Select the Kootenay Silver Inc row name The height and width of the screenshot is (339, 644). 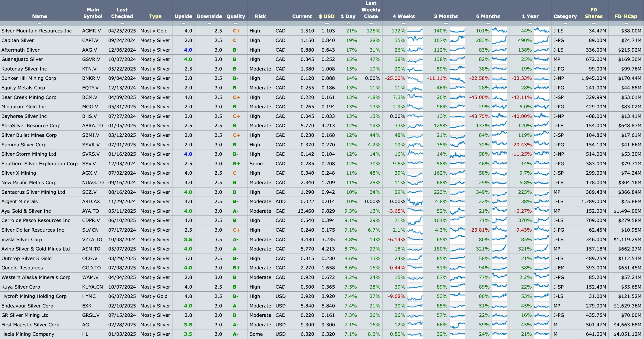pos(24,69)
